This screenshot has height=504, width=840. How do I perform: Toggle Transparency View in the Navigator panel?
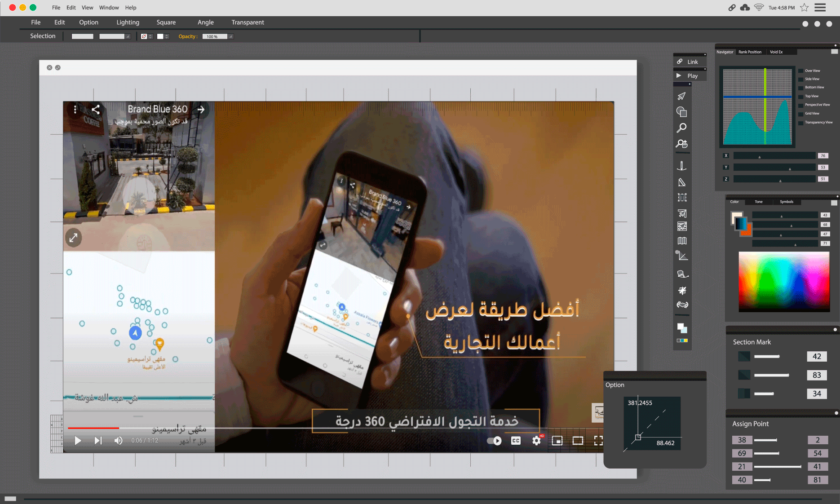[x=801, y=122]
